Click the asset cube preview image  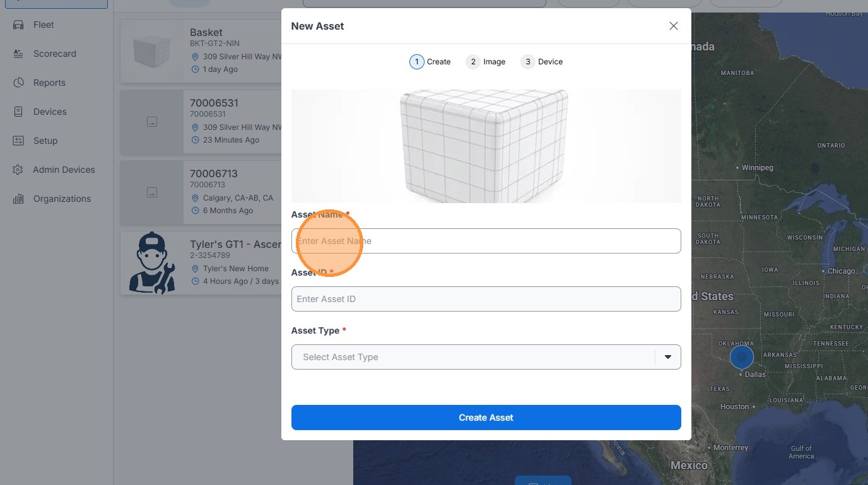pyautogui.click(x=486, y=146)
